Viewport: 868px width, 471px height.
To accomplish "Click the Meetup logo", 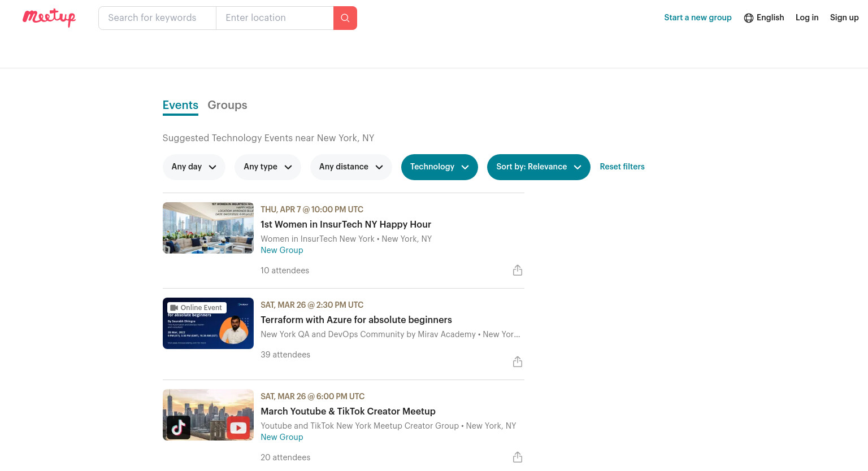I will [49, 18].
